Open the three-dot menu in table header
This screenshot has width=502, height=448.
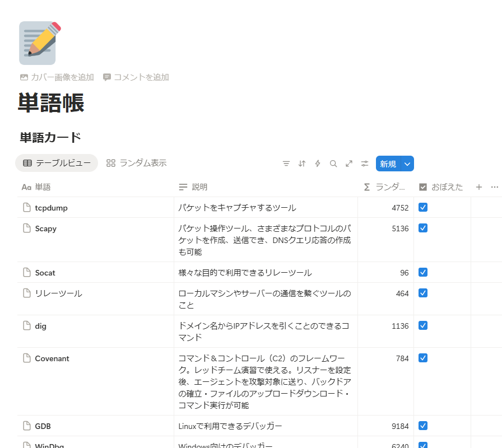coord(494,187)
